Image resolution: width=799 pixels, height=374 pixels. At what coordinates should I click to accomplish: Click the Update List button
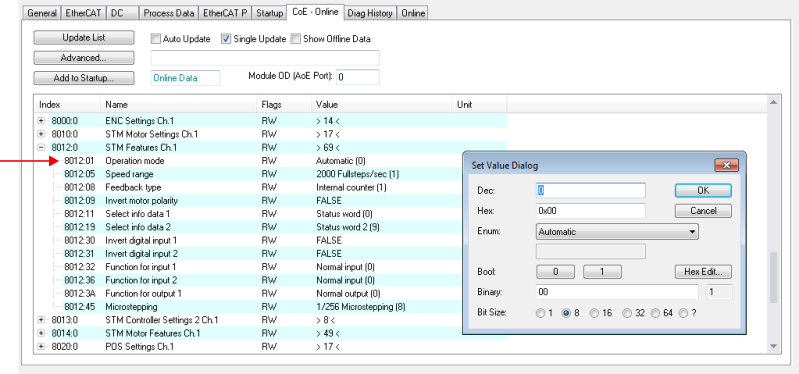84,38
